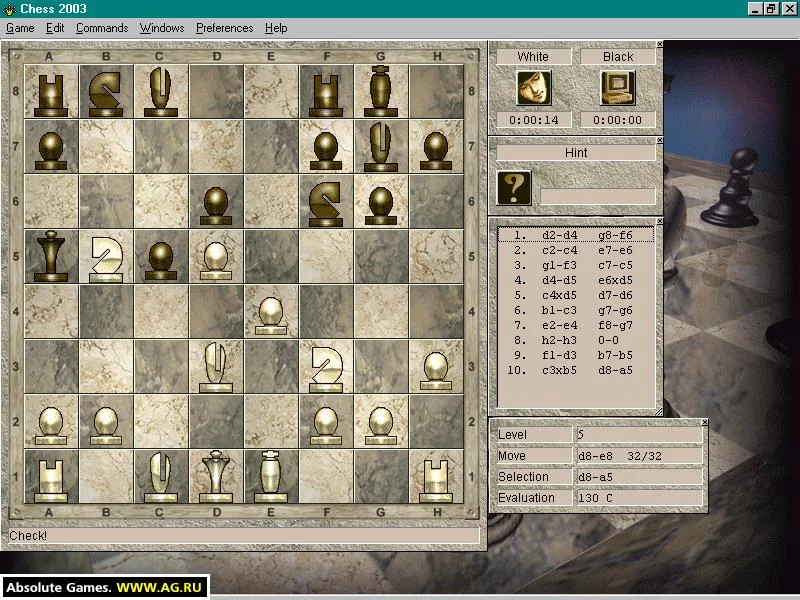Select the white rook on h1
The width and height of the screenshot is (800, 600).
tap(436, 481)
